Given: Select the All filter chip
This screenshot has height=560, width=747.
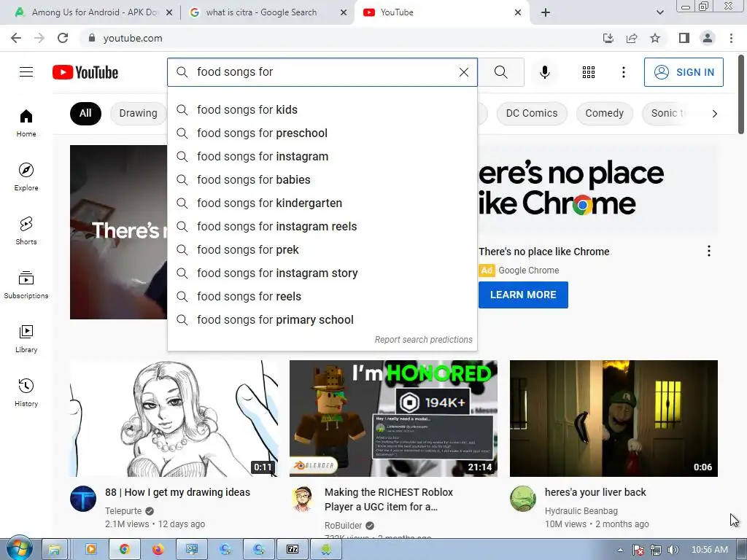Looking at the screenshot, I should (85, 113).
